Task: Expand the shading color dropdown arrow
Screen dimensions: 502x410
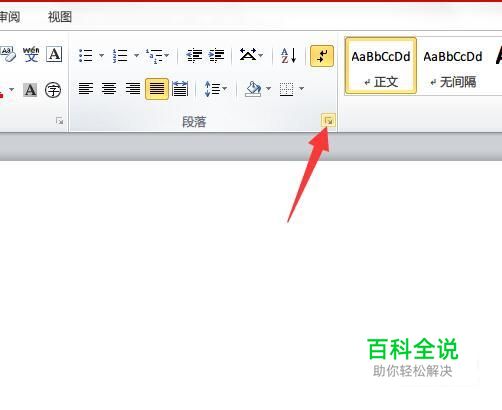Action: [268, 89]
